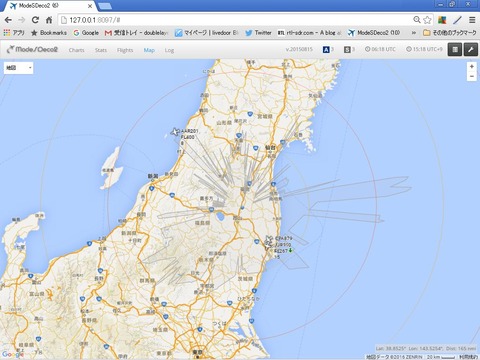
Task: Click the blue A aircraft counter icon
Action: (x=326, y=49)
